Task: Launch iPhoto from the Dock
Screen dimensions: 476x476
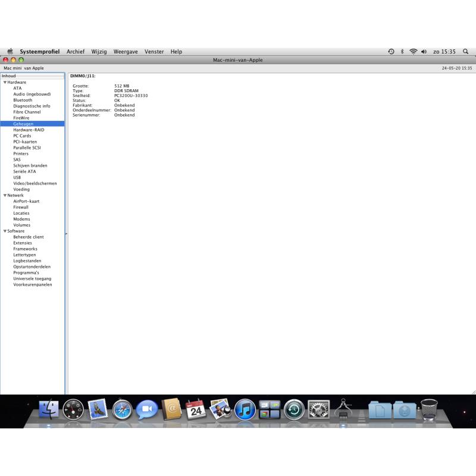Action: point(220,409)
